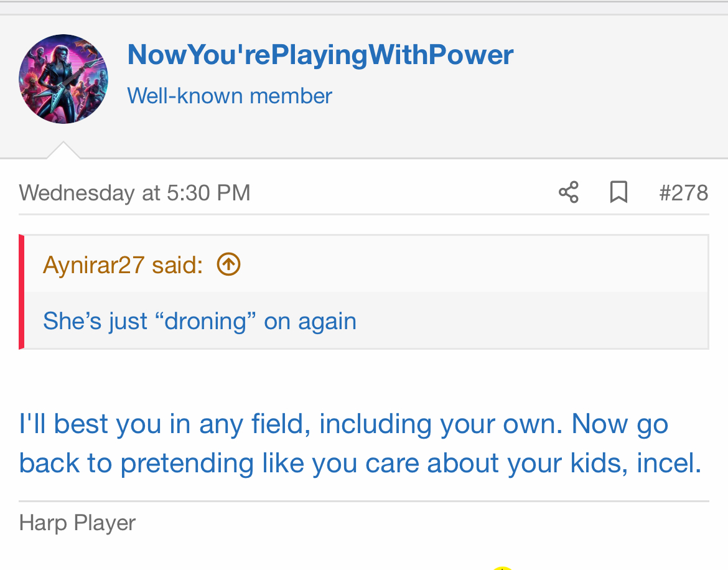Click the word "incel" in the post
728x570 pixels.
click(668, 464)
